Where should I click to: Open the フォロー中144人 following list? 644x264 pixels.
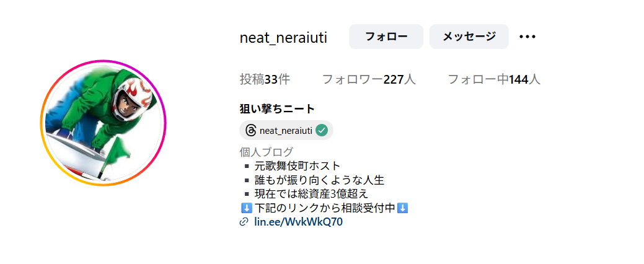(494, 79)
